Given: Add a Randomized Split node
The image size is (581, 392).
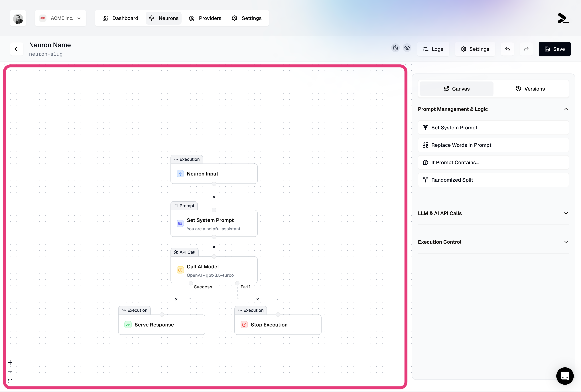Looking at the screenshot, I should coord(493,180).
